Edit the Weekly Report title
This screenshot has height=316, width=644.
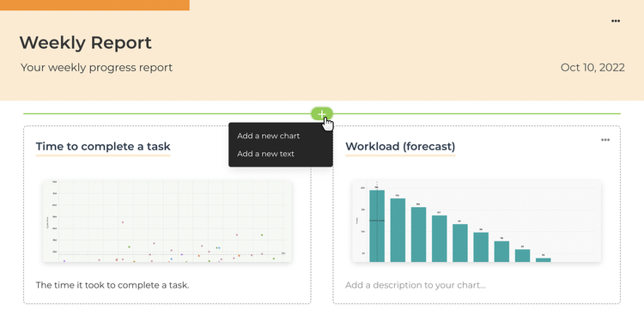click(x=85, y=43)
